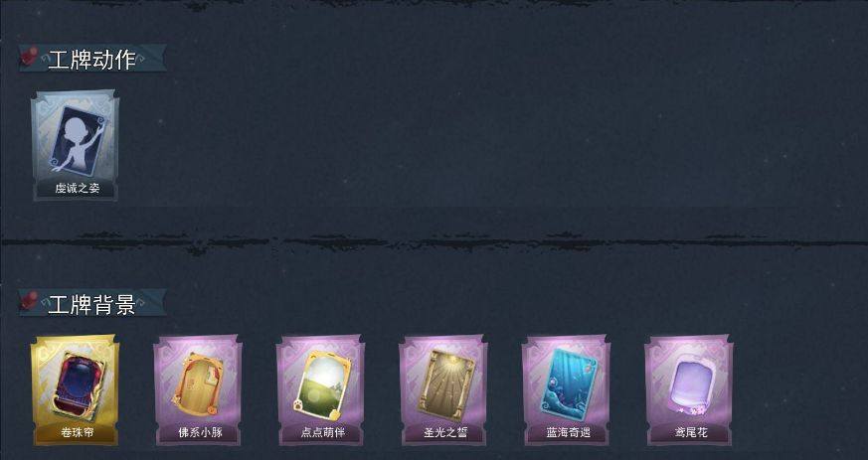Click the 虔诚之姿 name label
Image resolution: width=868 pixels, height=460 pixels.
[77, 189]
